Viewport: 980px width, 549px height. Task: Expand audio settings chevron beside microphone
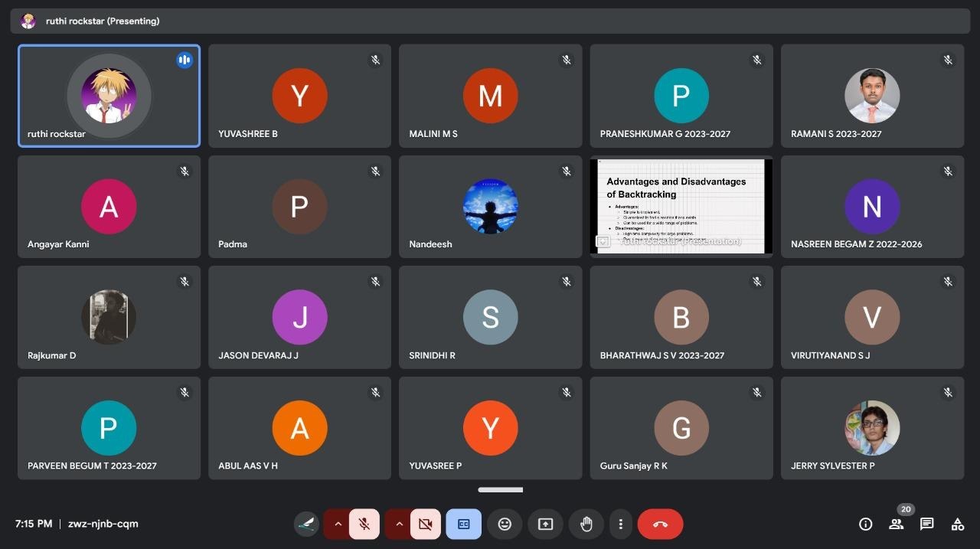tap(337, 524)
